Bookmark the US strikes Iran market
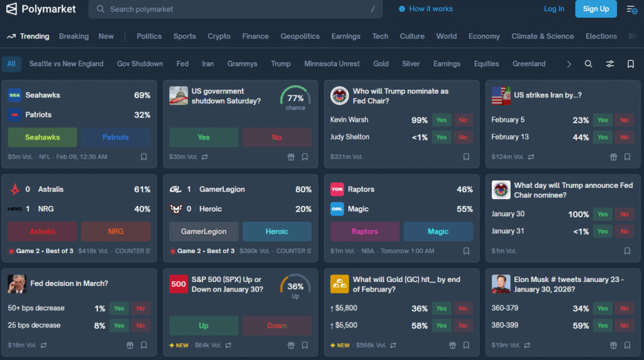This screenshot has height=360, width=644. (627, 157)
